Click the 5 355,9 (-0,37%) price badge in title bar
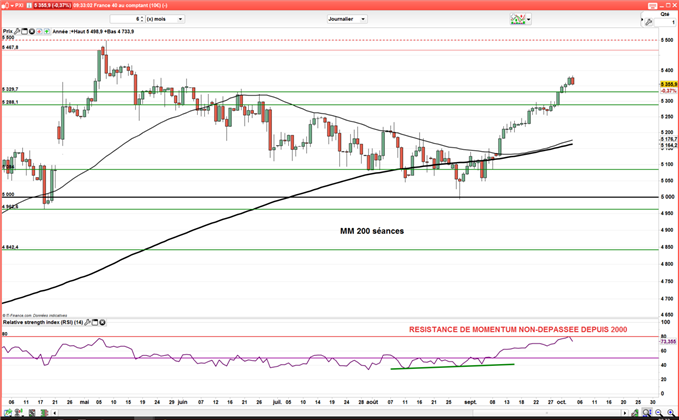The height and width of the screenshot is (420, 679). click(x=52, y=5)
